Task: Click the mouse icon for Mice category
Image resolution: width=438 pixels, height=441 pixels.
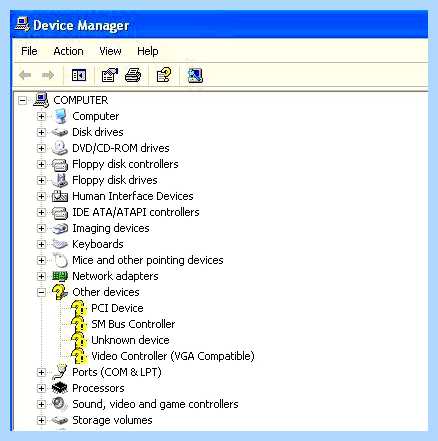Action: pyautogui.click(x=61, y=260)
